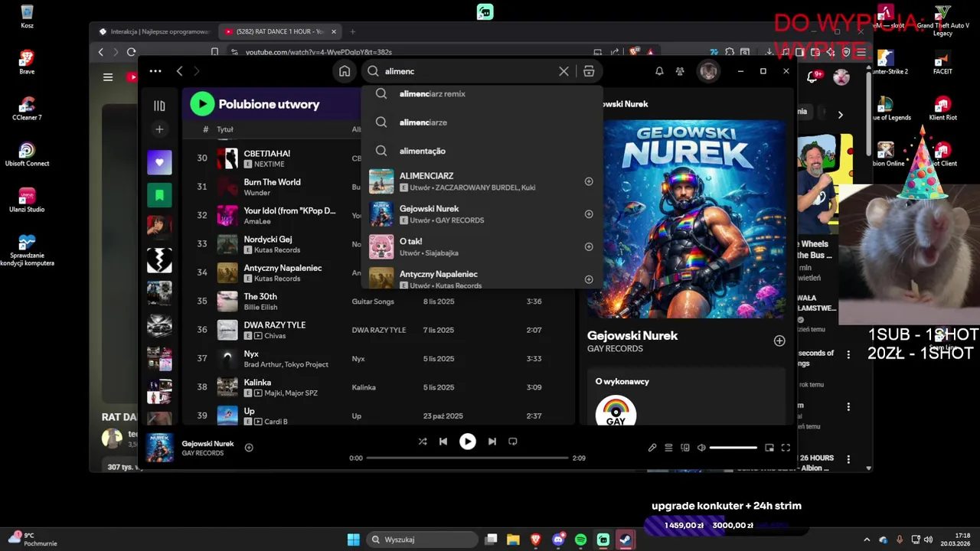Add ALIMENCIARZ to liked songs
This screenshot has height=551, width=980.
point(589,181)
